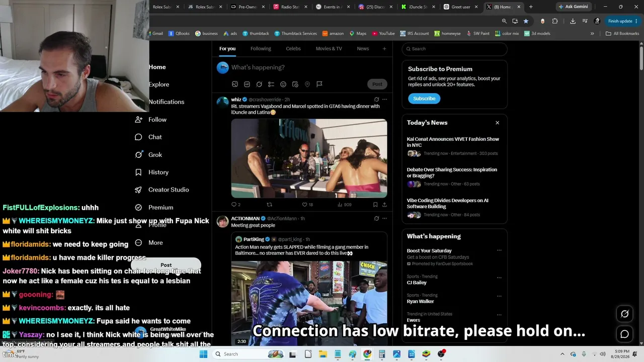Viewport: 644px width, 362px height.
Task: Open the emoji picker in composer
Action: point(283,84)
